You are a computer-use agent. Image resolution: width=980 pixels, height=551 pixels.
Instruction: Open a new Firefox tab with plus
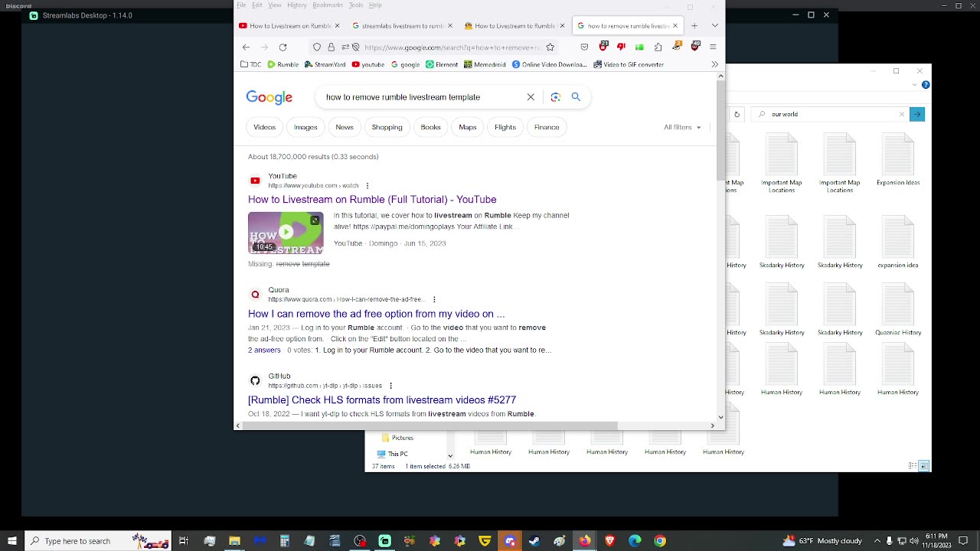click(x=694, y=26)
